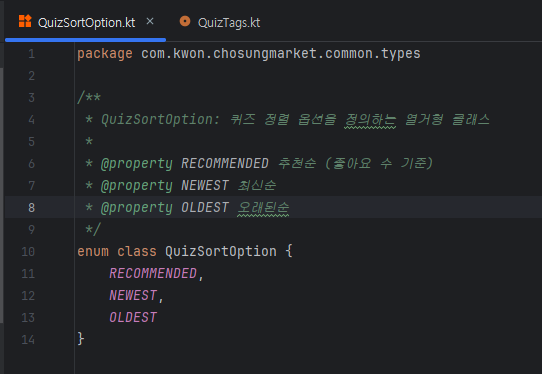Click QuizSortOption: text in line 4 comment
The image size is (542, 374).
160,120
